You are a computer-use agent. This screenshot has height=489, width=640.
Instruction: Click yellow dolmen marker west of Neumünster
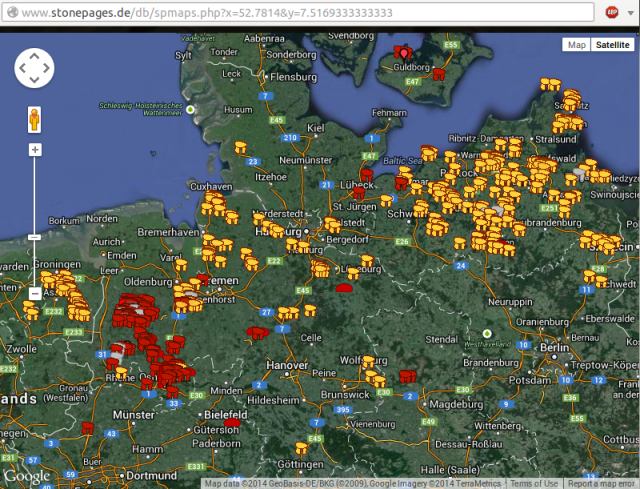(241, 147)
